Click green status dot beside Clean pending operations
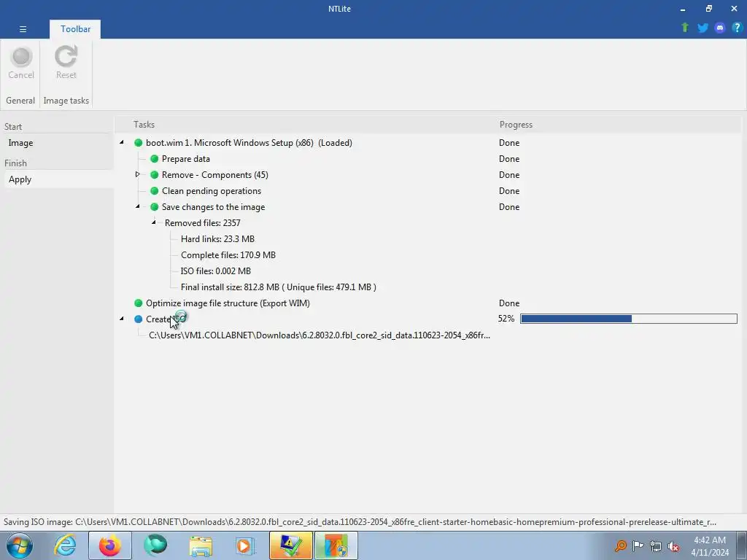The width and height of the screenshot is (747, 560). click(155, 191)
